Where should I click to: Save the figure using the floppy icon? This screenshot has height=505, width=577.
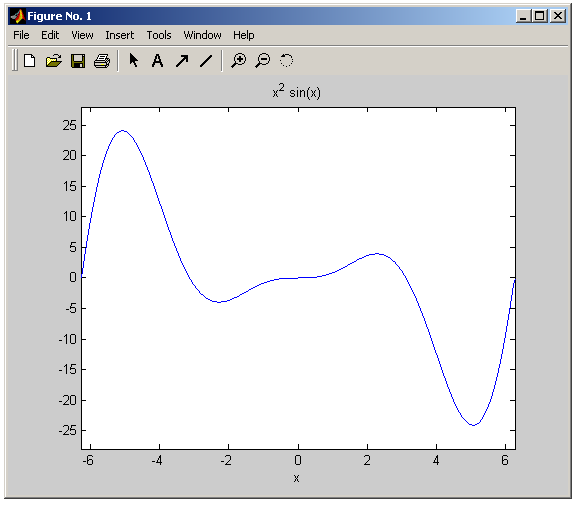78,61
